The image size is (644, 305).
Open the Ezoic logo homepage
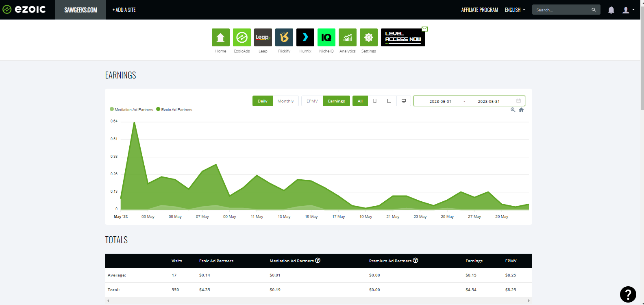[24, 9]
